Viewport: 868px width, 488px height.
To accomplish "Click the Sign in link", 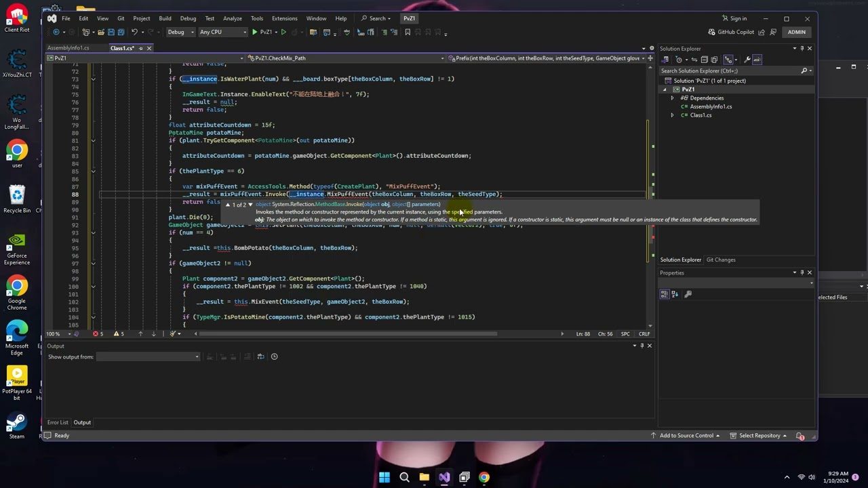I will coord(734,18).
